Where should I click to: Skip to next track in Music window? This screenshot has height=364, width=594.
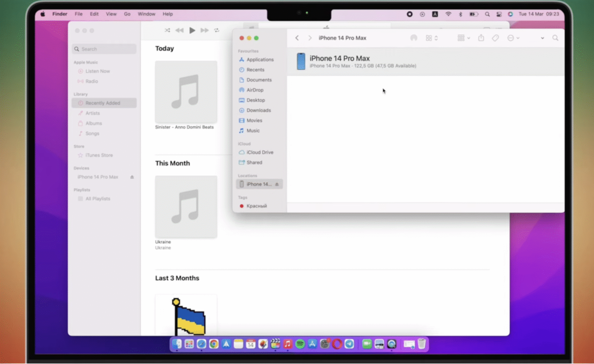coord(205,30)
